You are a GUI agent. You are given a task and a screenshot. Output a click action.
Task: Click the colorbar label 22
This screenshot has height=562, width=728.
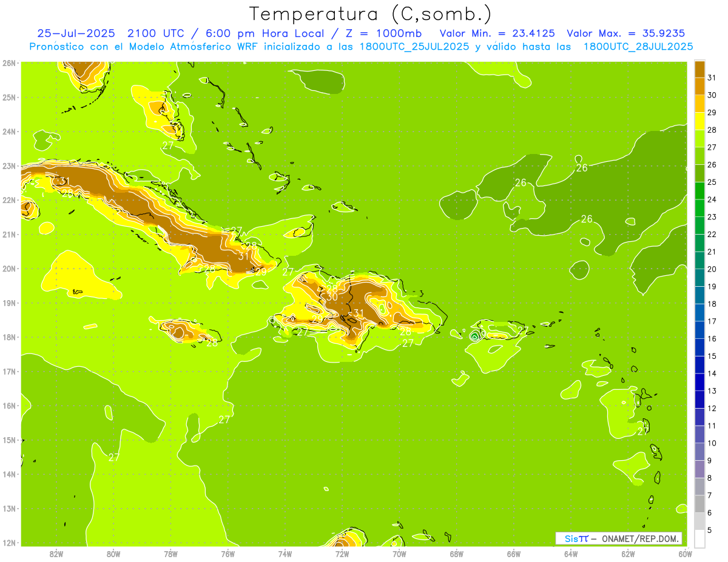pos(712,235)
